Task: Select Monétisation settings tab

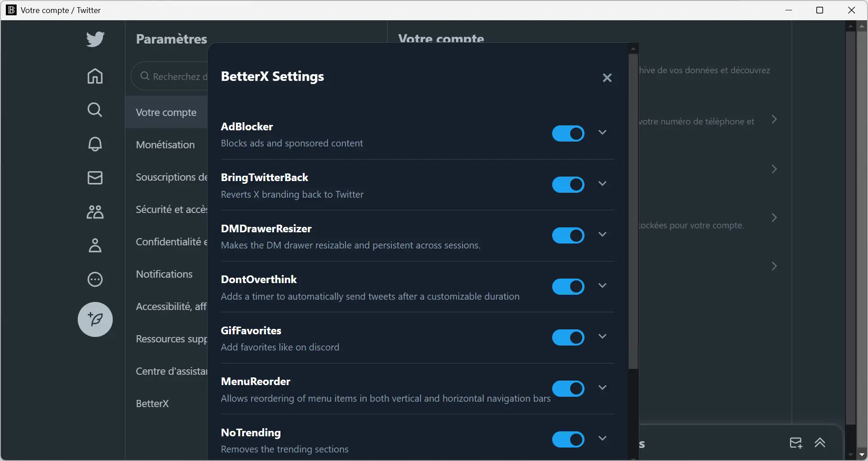Action: [166, 145]
